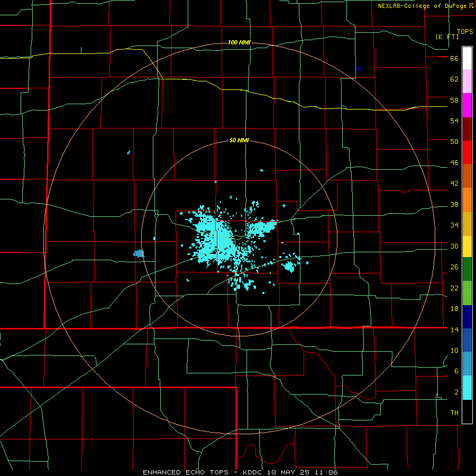Screen dimensions: 476x476
Task: Click the legend value 34
Action: pos(454,225)
